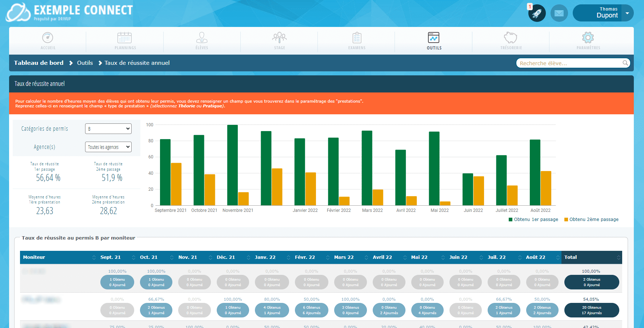644x328 pixels.
Task: Sort table by Nov. 21 column
Action: pyautogui.click(x=195, y=257)
